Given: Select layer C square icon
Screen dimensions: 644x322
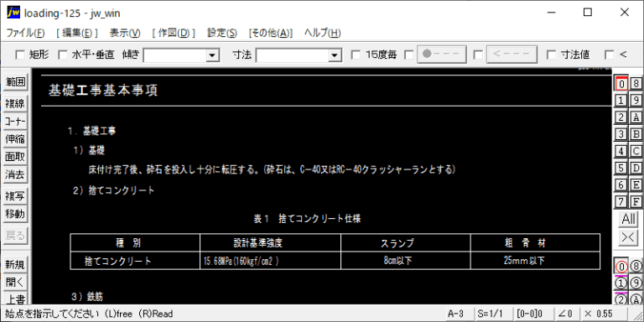Looking at the screenshot, I should (x=636, y=151).
